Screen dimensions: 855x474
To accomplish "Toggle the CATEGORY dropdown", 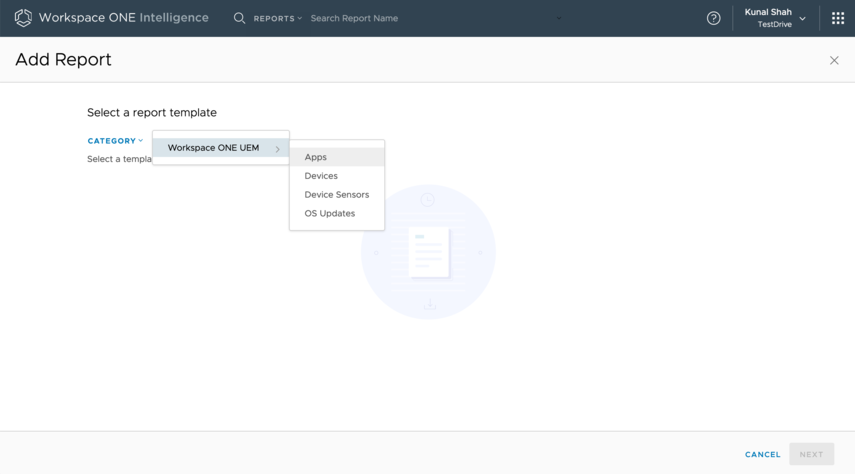I will (115, 141).
